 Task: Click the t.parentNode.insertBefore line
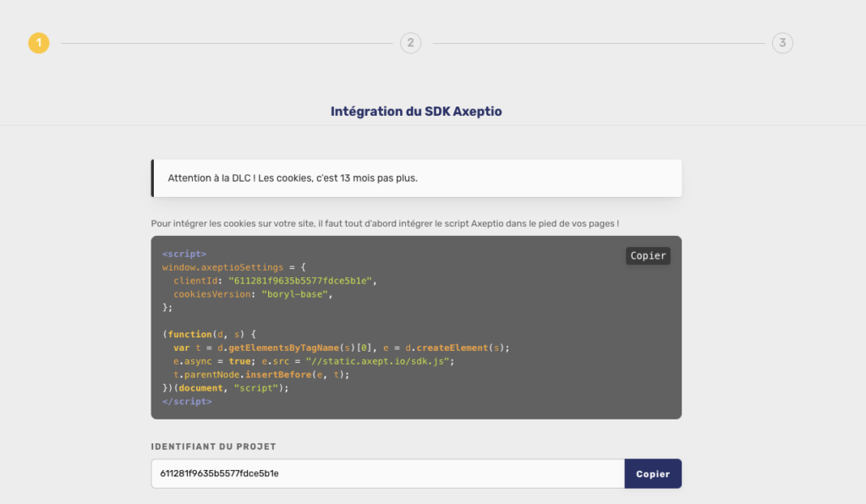point(261,375)
